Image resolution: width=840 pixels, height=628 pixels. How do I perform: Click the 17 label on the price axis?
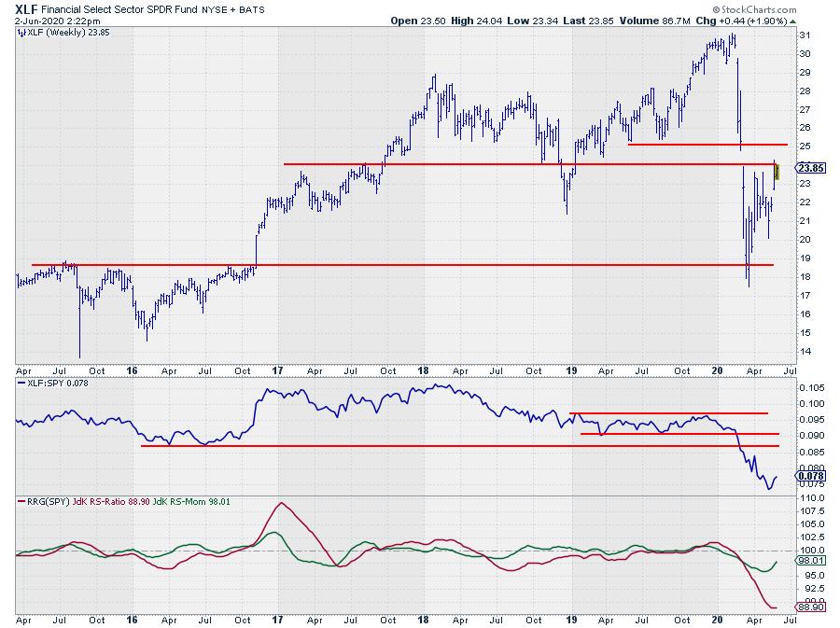tap(805, 296)
